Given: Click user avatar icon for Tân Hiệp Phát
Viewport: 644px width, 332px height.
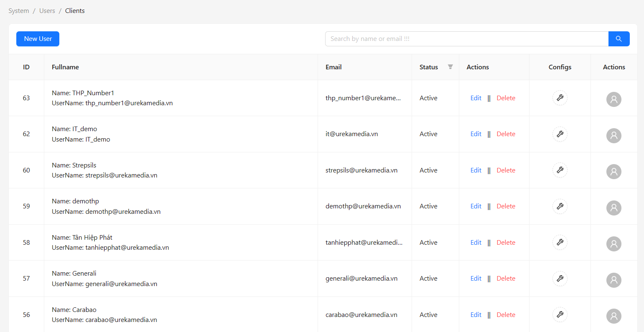Looking at the screenshot, I should click(x=614, y=244).
